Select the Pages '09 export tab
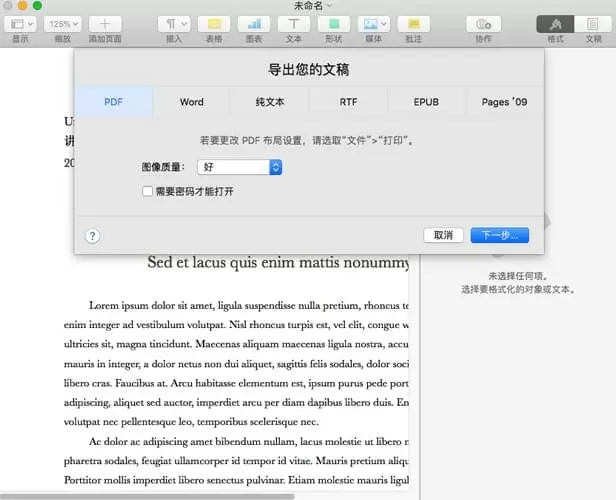Screen dimensions: 616x500 [504, 102]
